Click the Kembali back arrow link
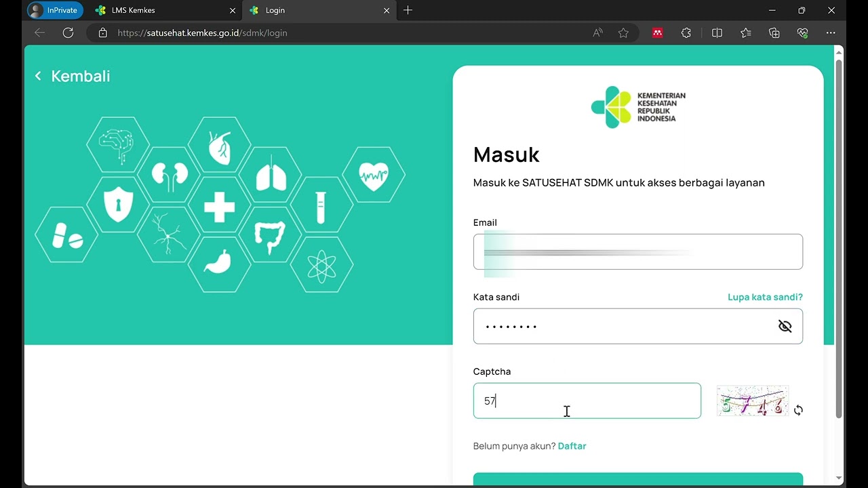Screen dimensions: 868x488 click(72, 76)
